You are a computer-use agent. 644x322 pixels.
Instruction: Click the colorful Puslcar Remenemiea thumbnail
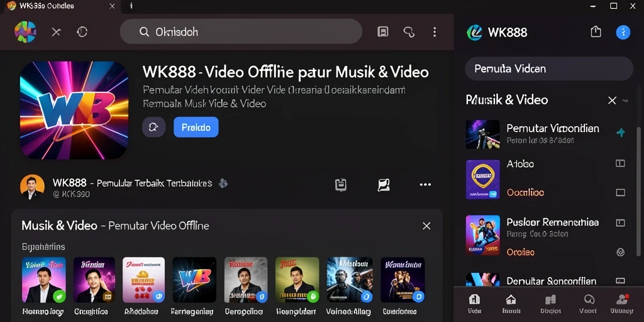point(482,235)
